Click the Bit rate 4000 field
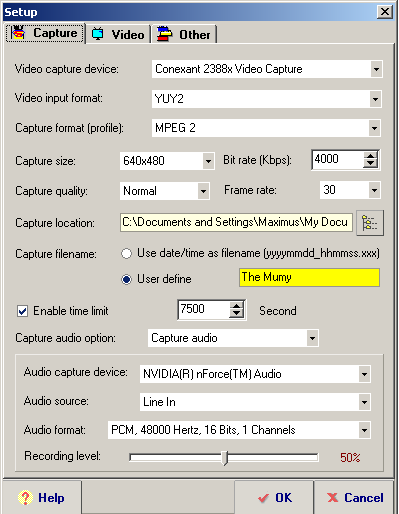 338,159
